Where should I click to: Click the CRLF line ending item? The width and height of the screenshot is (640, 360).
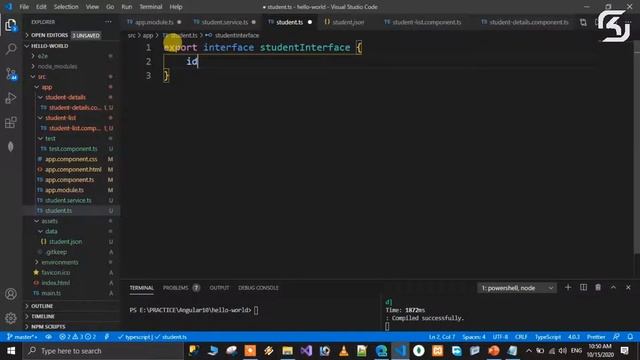(521, 337)
